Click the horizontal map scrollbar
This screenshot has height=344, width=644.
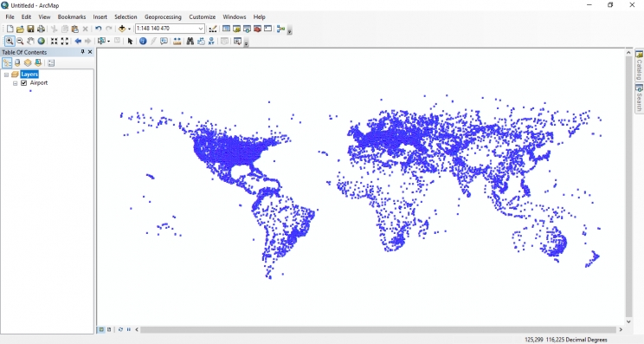tap(378, 329)
